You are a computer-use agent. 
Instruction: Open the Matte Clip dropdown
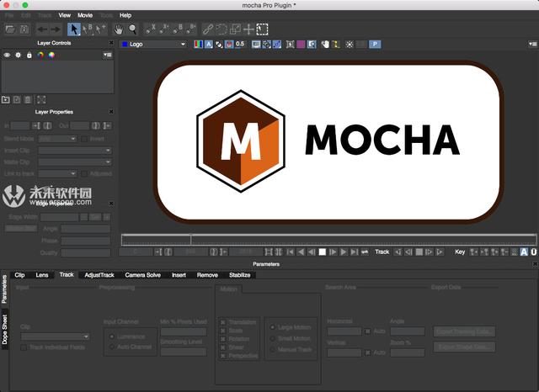tap(75, 162)
